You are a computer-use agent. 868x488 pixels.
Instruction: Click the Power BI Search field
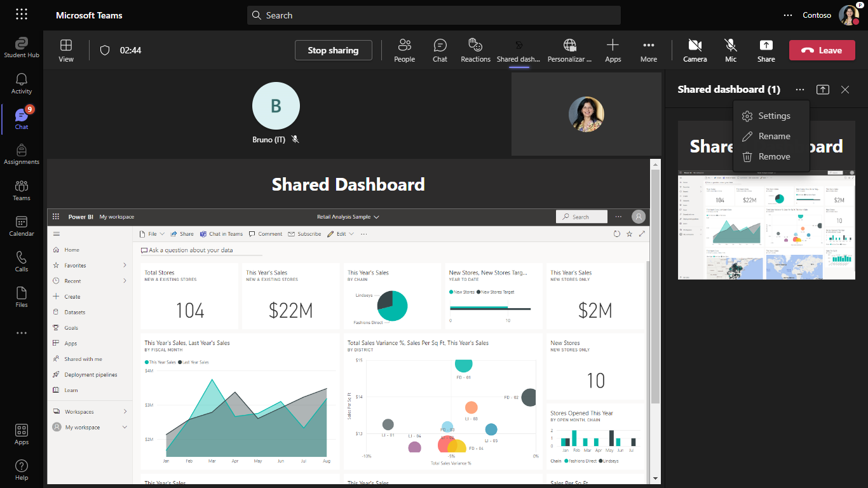[x=581, y=217]
